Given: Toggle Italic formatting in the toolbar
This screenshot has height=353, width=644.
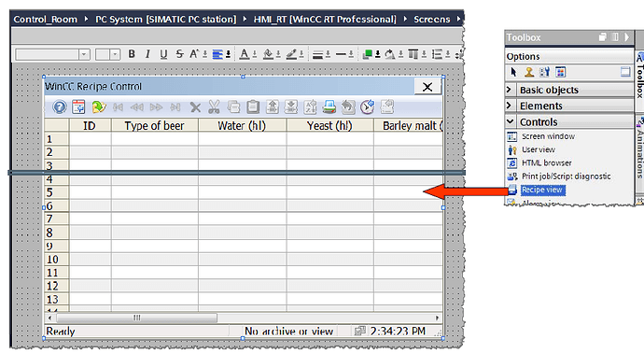Looking at the screenshot, I should tap(147, 54).
